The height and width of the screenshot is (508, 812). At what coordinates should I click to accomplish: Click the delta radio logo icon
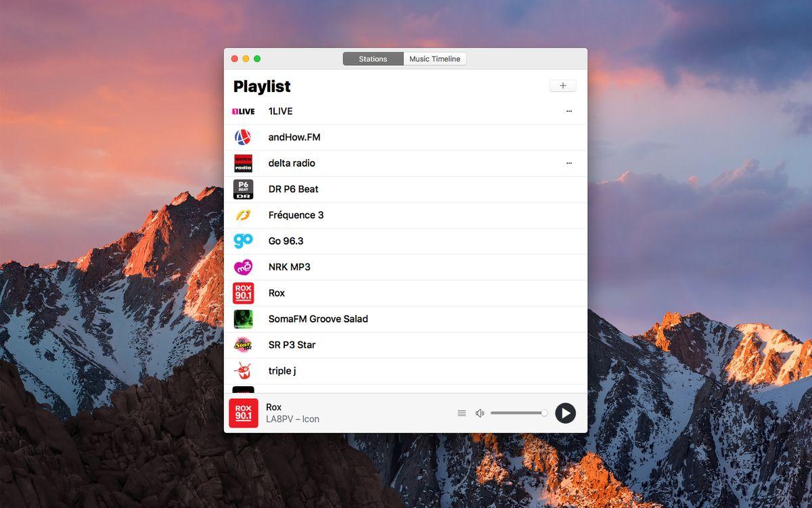coord(243,163)
